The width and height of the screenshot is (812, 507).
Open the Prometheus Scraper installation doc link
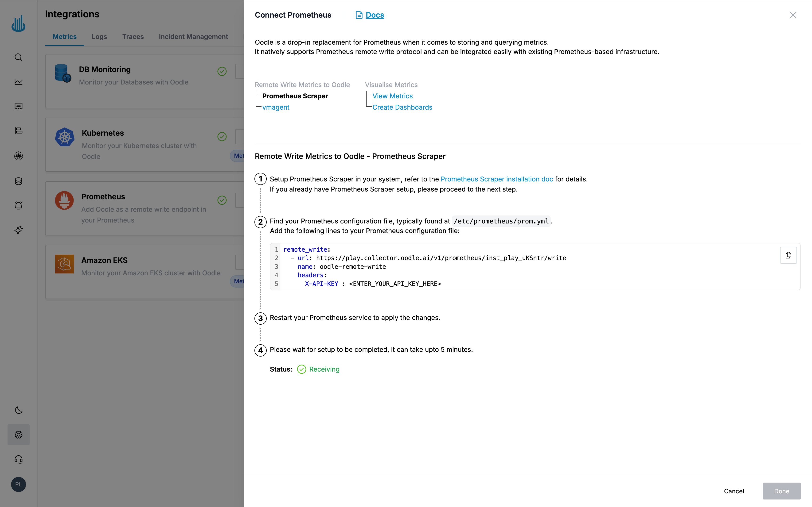497,179
